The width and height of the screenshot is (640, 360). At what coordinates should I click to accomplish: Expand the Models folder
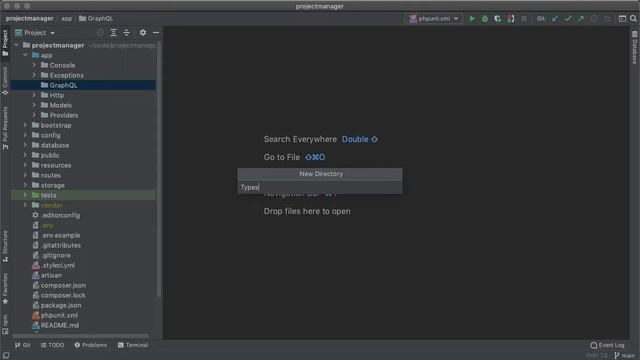pos(34,105)
